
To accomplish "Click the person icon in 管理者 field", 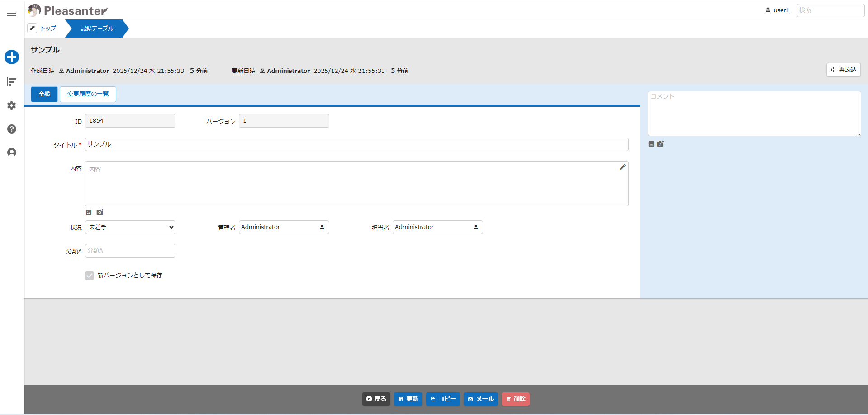I will tap(322, 227).
